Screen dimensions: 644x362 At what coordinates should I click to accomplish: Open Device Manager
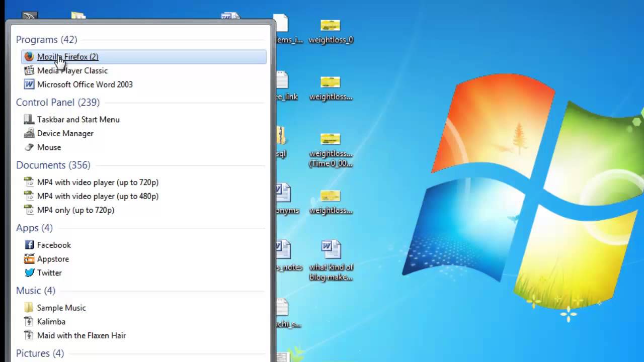pyautogui.click(x=65, y=133)
